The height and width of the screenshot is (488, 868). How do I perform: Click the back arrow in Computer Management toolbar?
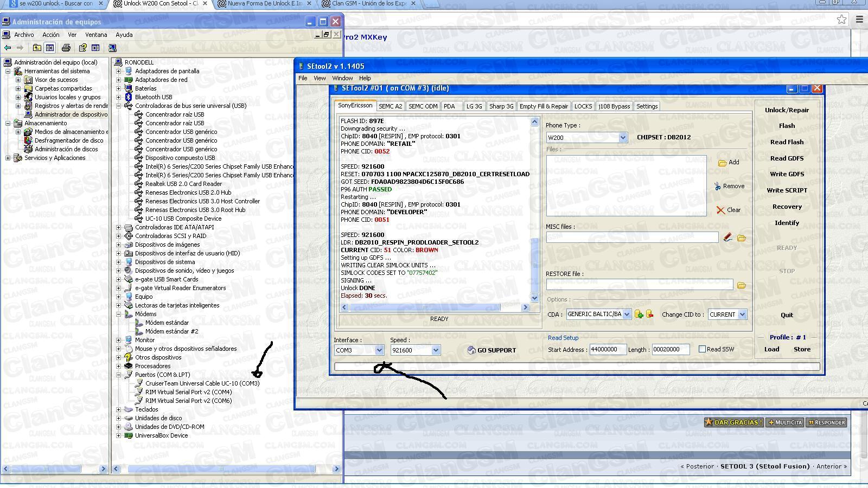(x=8, y=48)
